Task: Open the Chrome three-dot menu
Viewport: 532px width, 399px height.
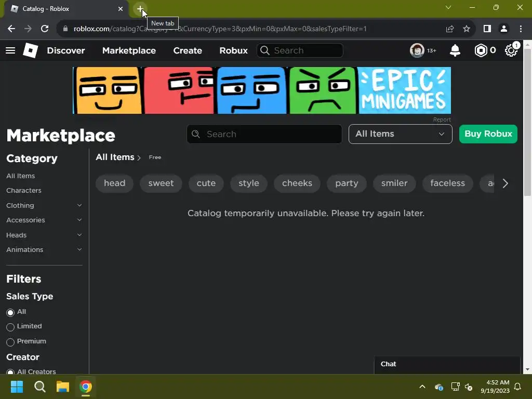Action: 521,29
